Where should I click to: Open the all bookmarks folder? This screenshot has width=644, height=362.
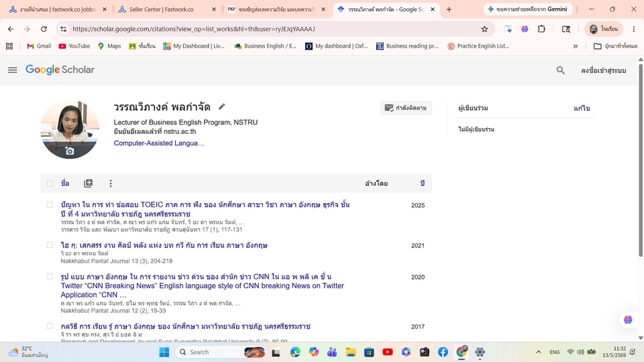pos(615,46)
